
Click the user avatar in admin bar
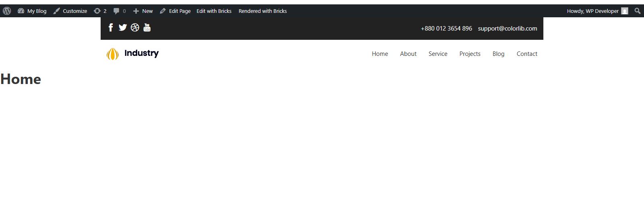625,11
